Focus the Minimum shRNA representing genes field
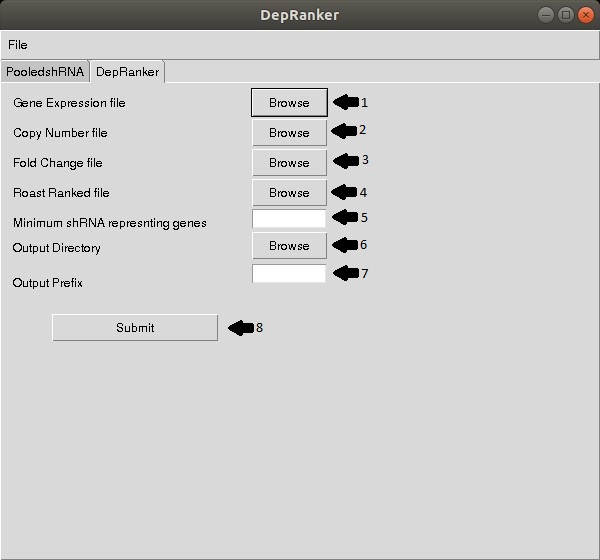This screenshot has height=560, width=600. coord(289,219)
